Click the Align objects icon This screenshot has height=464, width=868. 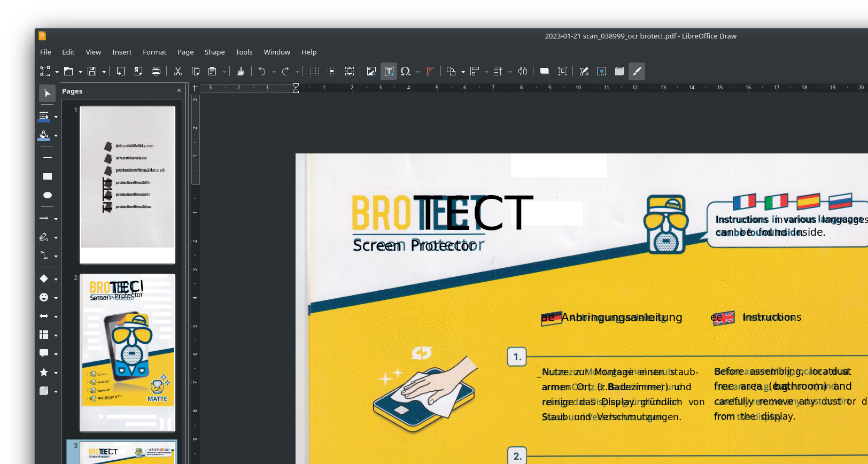coord(475,71)
